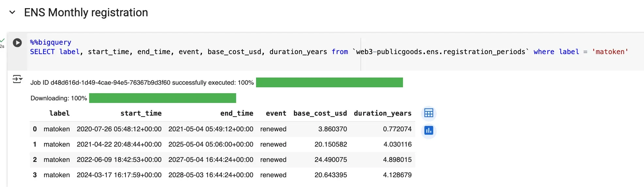644x187 pixels.
Task: Collapse the ENS Monthly registration section
Action: point(12,13)
